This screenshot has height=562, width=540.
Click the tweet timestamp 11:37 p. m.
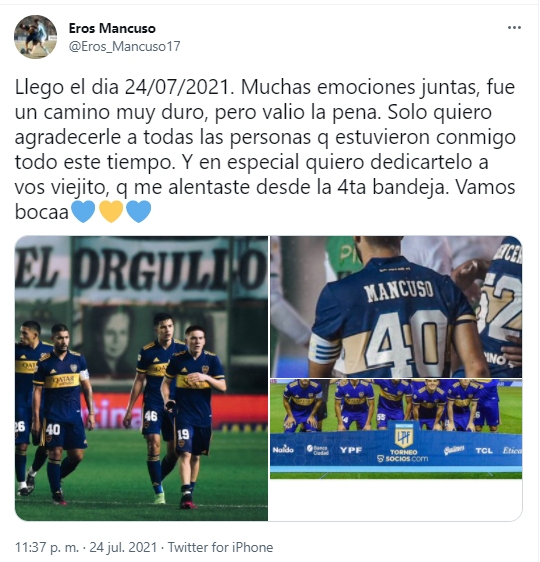click(x=46, y=547)
